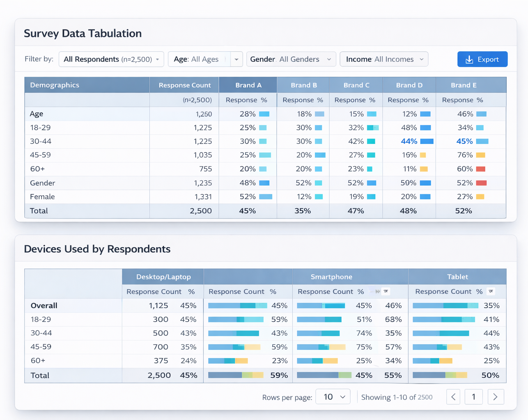Go to the previous page arrow
Viewport: 528px width, 420px height.
(453, 397)
